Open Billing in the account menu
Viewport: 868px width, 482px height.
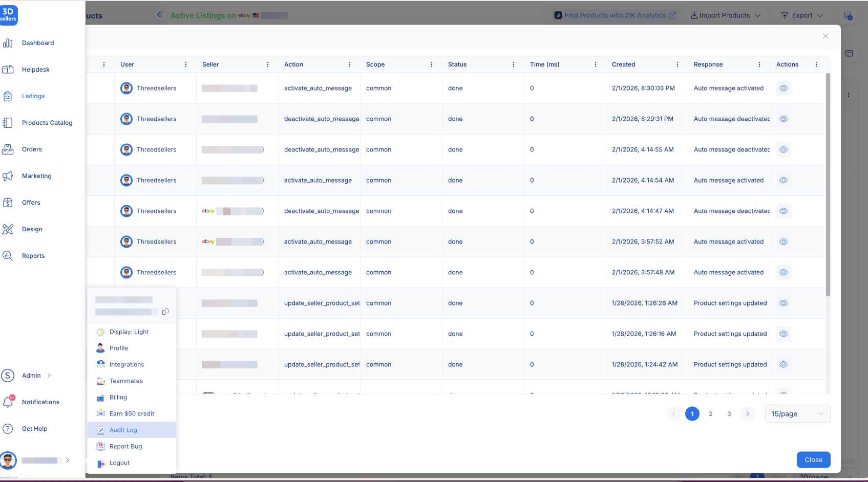(118, 397)
